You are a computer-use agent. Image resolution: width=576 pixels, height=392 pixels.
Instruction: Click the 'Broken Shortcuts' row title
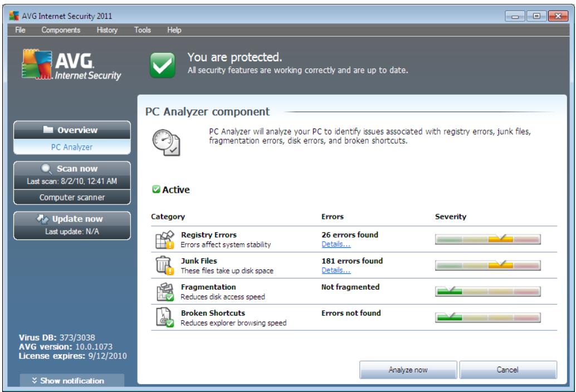pyautogui.click(x=213, y=313)
